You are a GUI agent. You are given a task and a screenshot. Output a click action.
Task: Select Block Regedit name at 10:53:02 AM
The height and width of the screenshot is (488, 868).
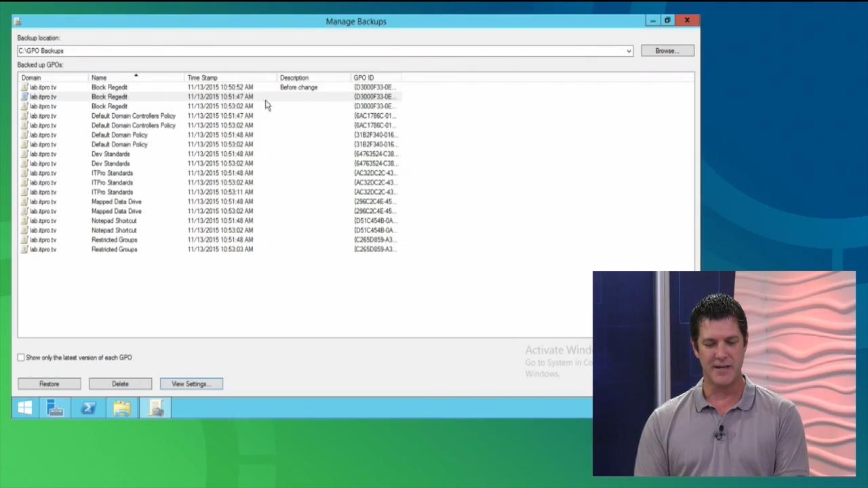tap(109, 106)
